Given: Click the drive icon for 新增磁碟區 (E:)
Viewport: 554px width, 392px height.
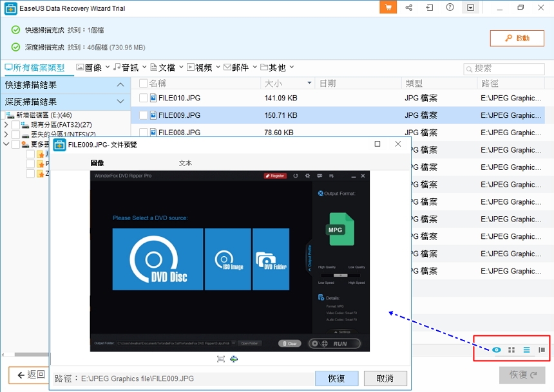Looking at the screenshot, I should click(10, 115).
